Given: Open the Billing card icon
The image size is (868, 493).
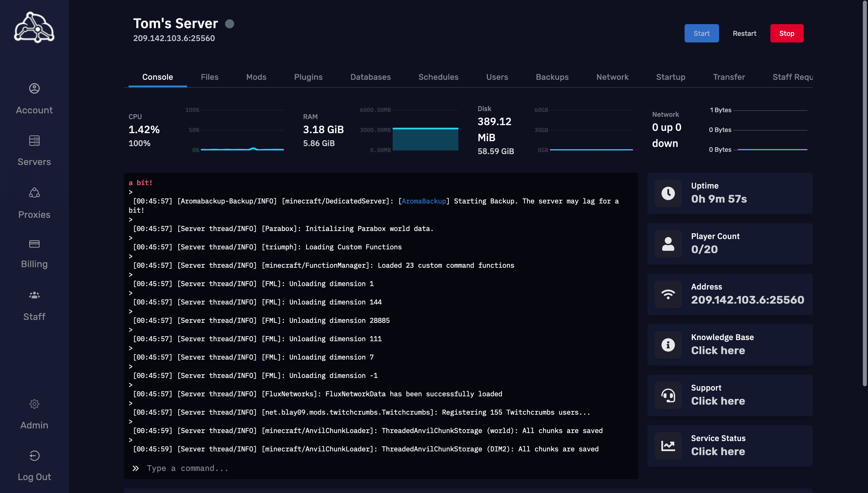Looking at the screenshot, I should pyautogui.click(x=34, y=244).
